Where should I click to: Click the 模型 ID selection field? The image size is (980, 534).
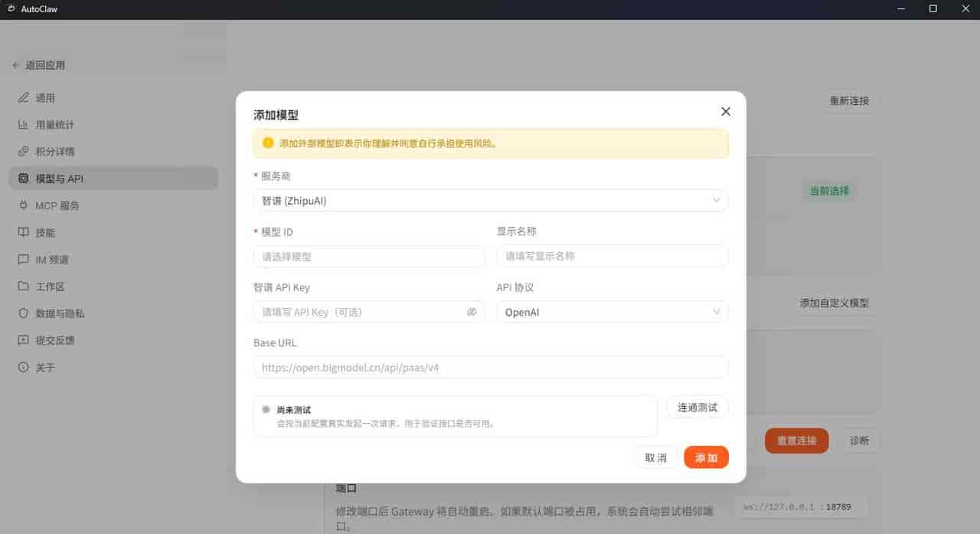pos(369,257)
